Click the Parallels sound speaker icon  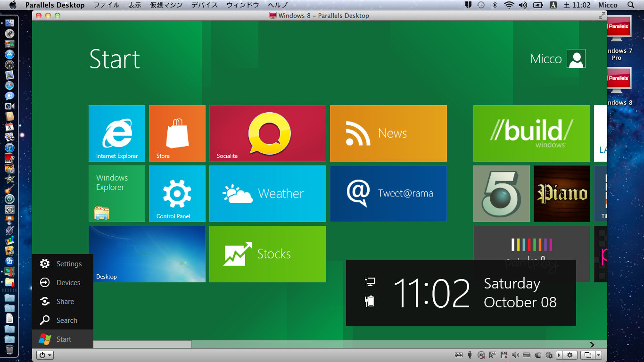[x=515, y=355]
